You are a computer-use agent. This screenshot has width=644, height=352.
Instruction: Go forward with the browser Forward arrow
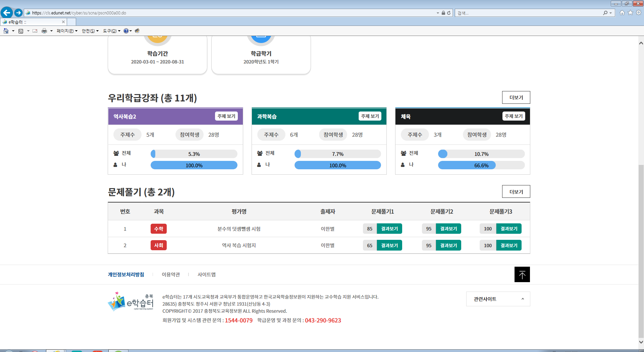point(18,13)
